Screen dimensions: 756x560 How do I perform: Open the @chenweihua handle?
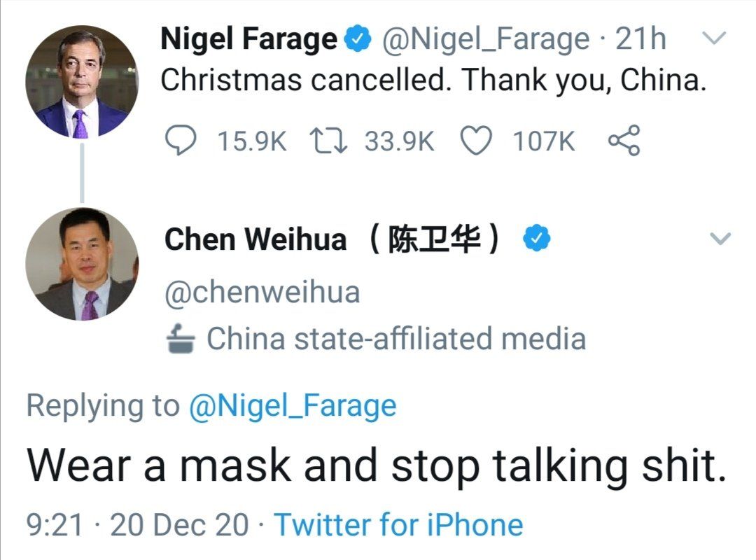pos(262,291)
